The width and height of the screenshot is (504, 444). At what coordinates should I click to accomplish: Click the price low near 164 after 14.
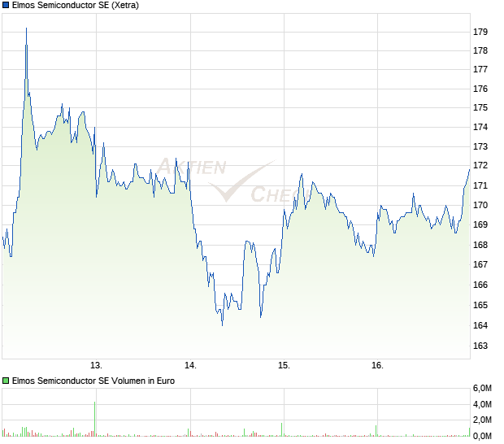(x=223, y=324)
